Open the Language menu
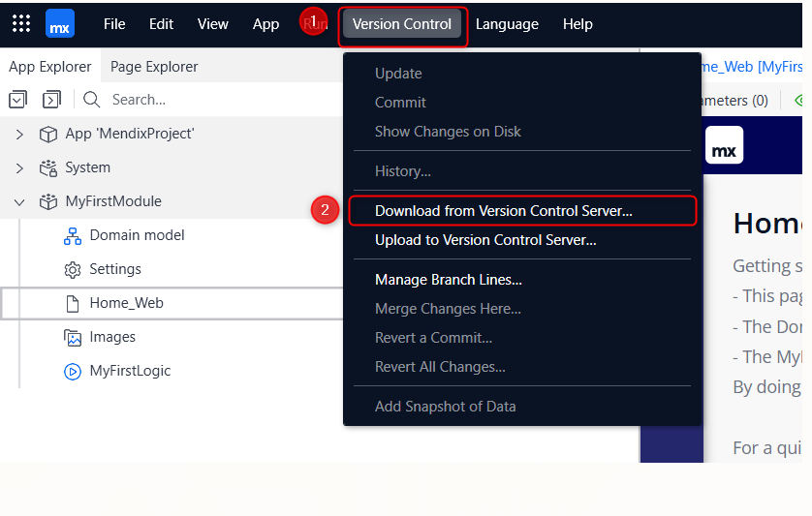Image resolution: width=812 pixels, height=516 pixels. pos(507,24)
